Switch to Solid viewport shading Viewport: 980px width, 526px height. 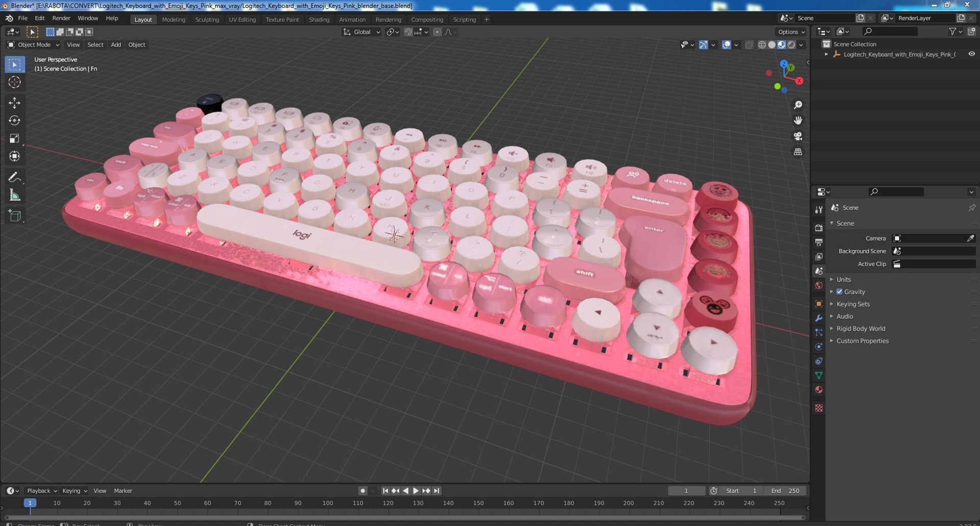[x=772, y=45]
